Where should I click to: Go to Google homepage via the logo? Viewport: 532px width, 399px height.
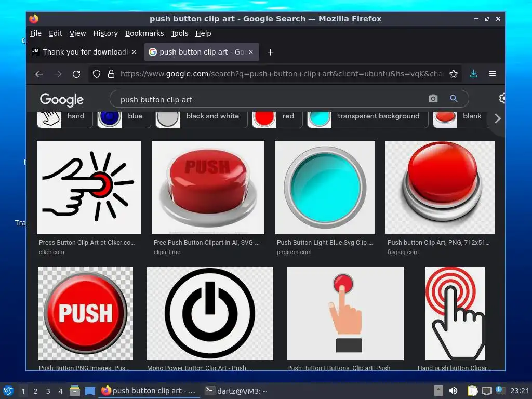click(61, 99)
